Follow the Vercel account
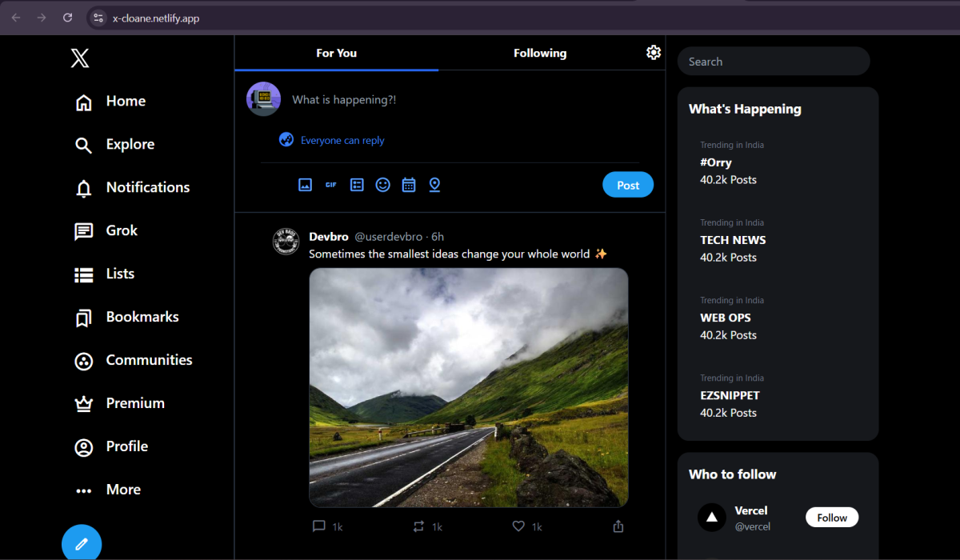The height and width of the screenshot is (560, 960). pyautogui.click(x=831, y=518)
